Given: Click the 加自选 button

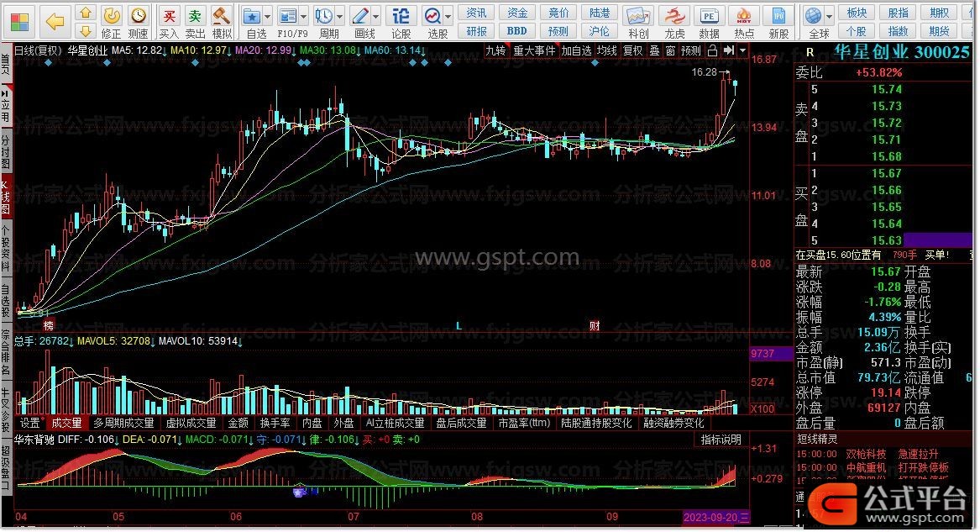Looking at the screenshot, I should tap(576, 50).
